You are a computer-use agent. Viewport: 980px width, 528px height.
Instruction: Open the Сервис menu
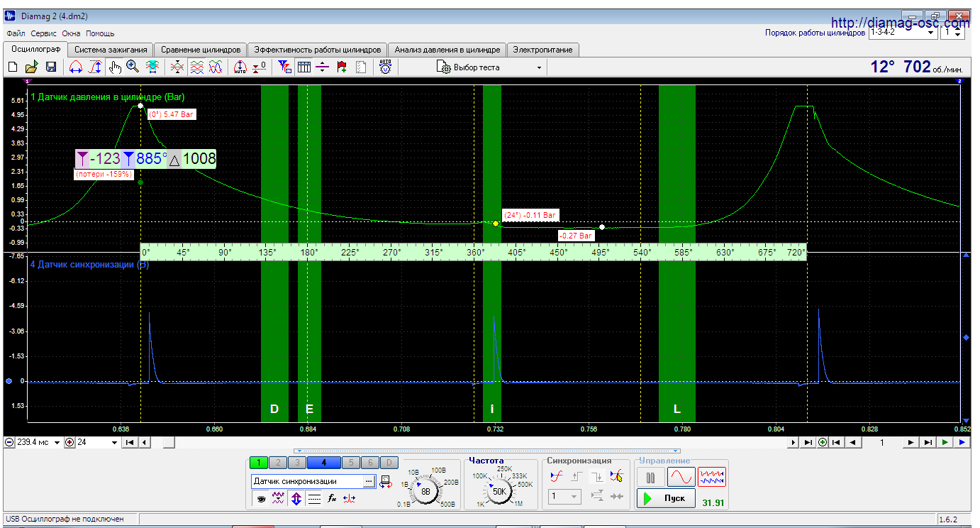click(43, 33)
